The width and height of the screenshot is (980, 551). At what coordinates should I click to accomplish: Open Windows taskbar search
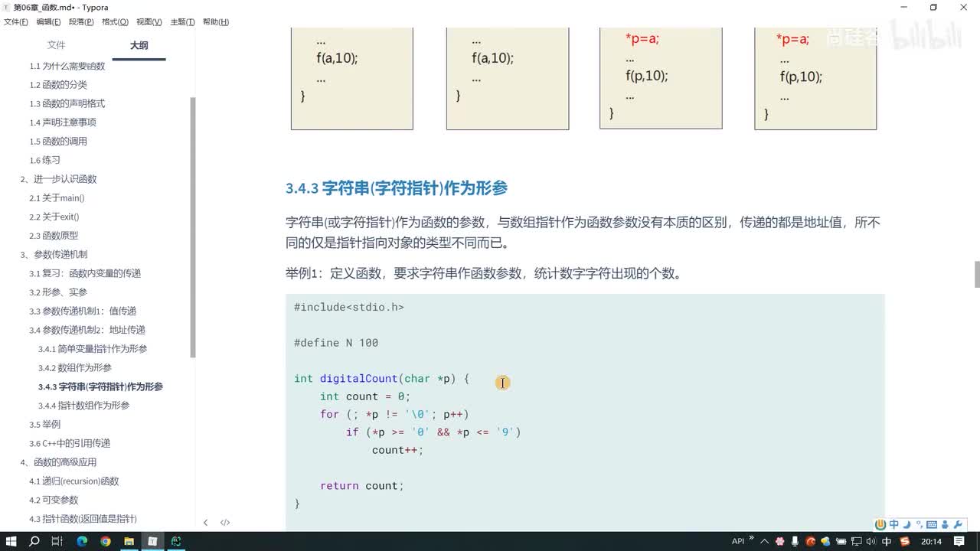[34, 541]
